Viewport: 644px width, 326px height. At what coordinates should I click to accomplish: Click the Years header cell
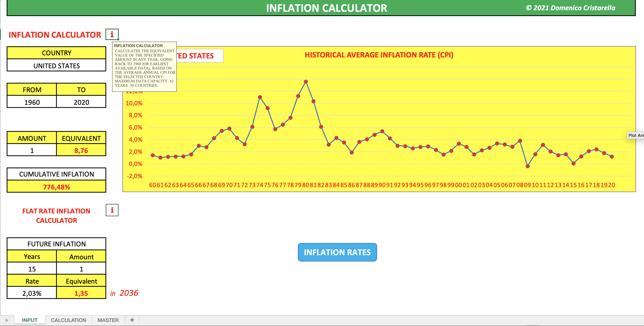(x=32, y=256)
